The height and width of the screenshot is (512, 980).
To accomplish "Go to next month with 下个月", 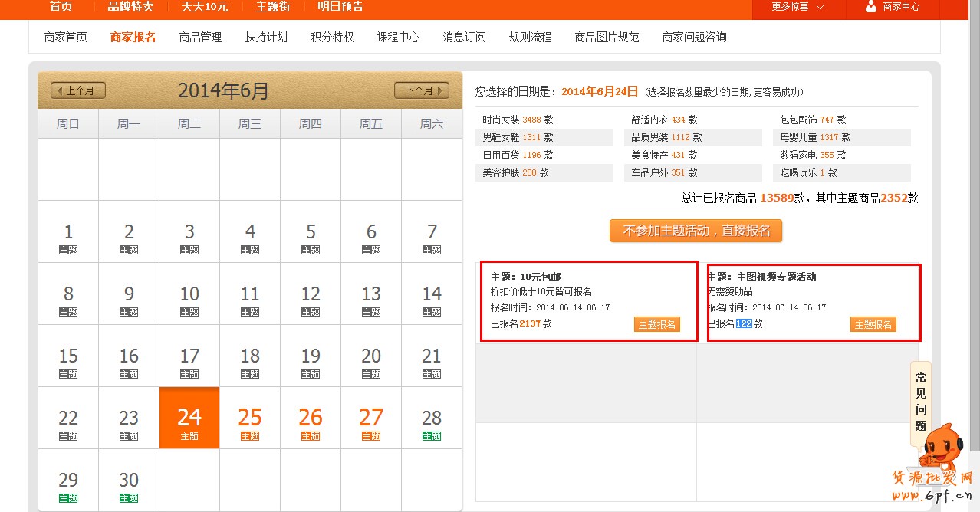I will tap(421, 90).
